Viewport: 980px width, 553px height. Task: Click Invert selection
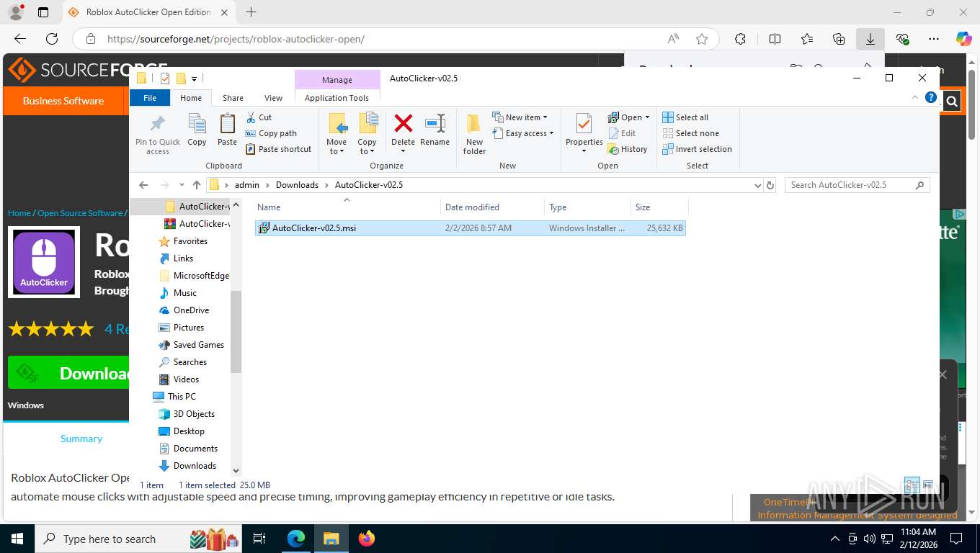point(697,149)
